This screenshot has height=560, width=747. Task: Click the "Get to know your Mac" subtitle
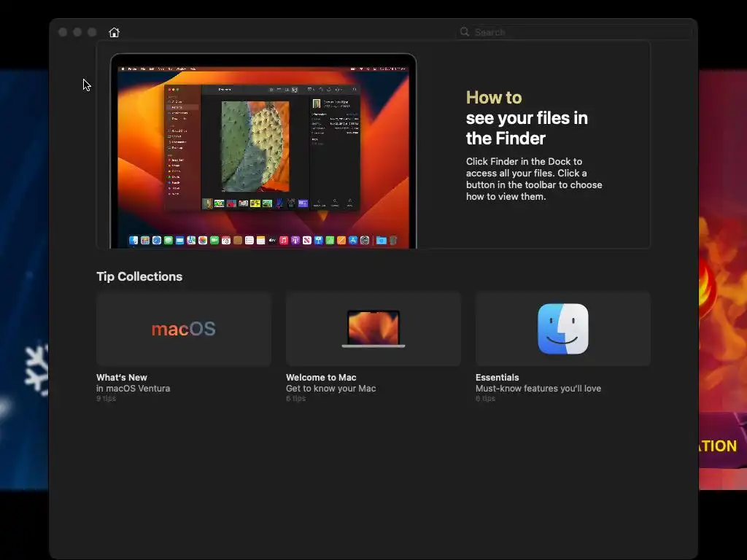330,388
